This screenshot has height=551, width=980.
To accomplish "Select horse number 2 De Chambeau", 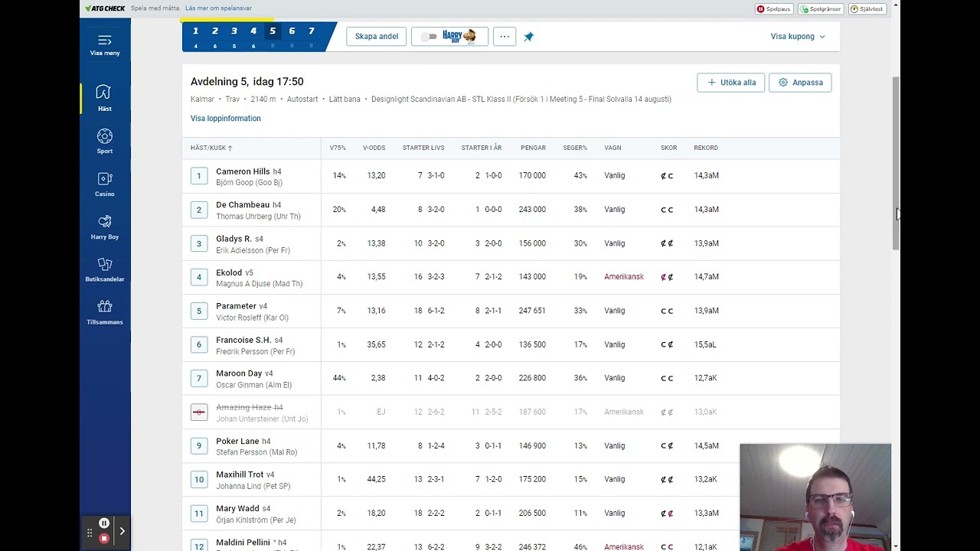I will tap(199, 210).
